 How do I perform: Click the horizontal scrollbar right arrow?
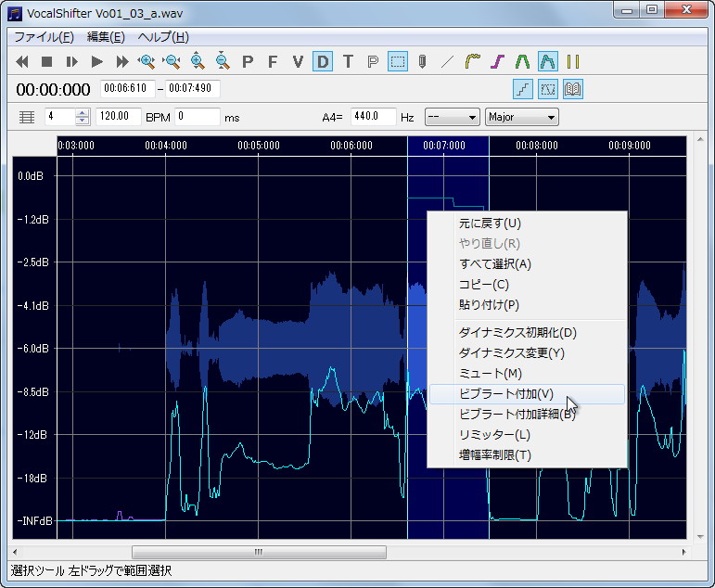coord(683,552)
